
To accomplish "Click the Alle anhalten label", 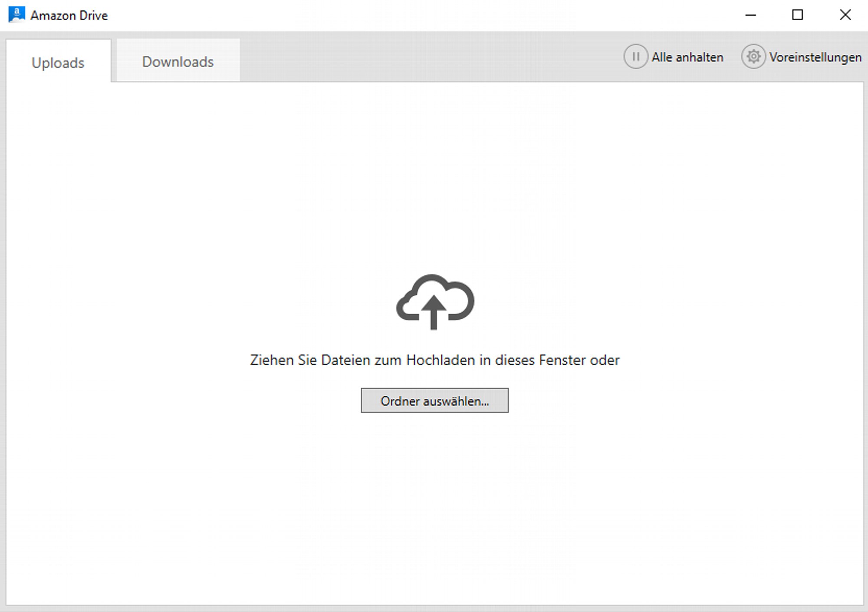I will click(687, 57).
